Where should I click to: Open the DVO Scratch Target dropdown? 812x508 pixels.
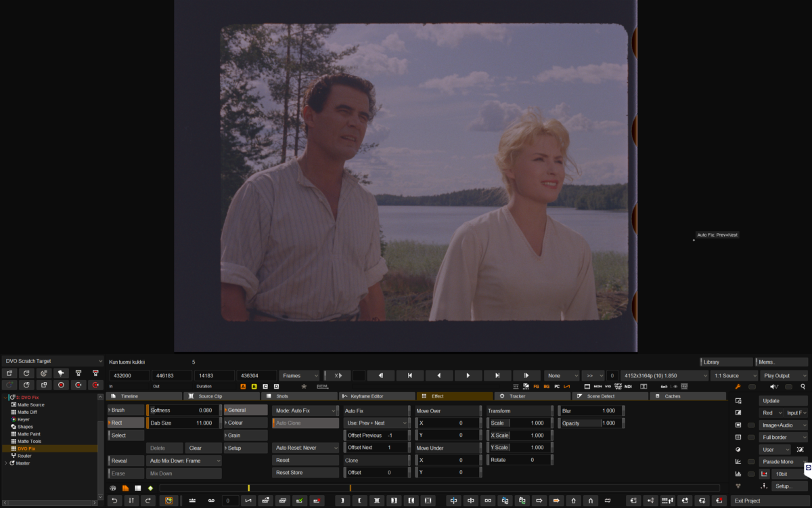pyautogui.click(x=52, y=361)
